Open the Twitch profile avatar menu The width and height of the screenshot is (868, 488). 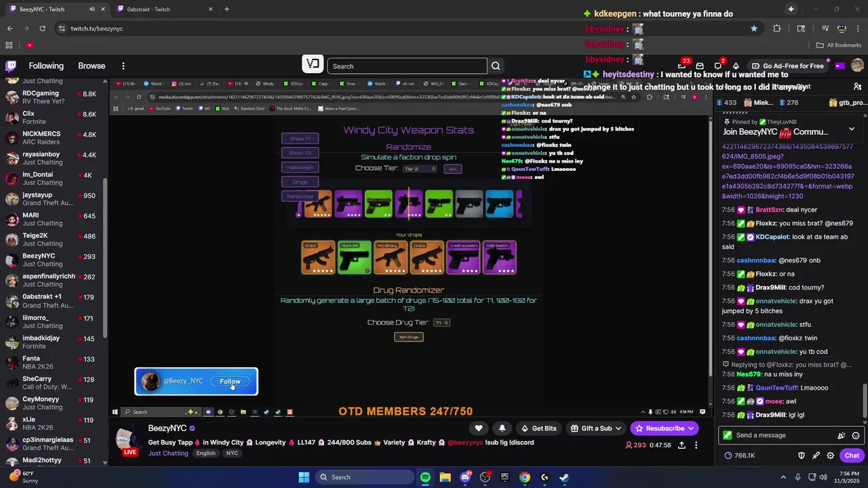coord(857,66)
